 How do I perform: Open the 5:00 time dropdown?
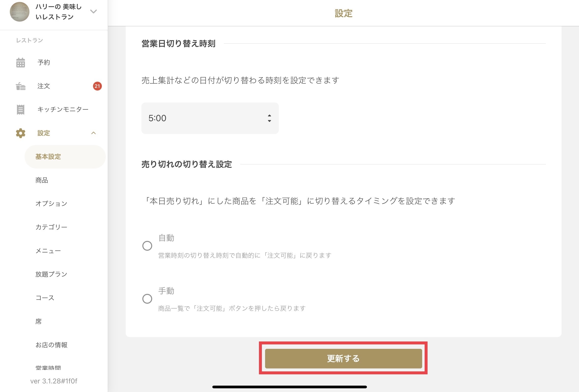(210, 118)
